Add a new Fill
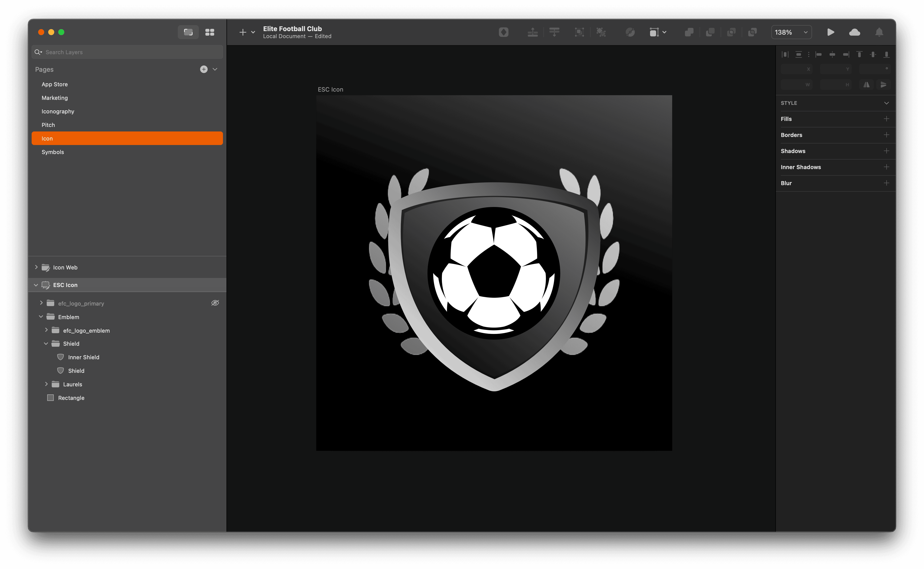The image size is (924, 569). click(886, 119)
